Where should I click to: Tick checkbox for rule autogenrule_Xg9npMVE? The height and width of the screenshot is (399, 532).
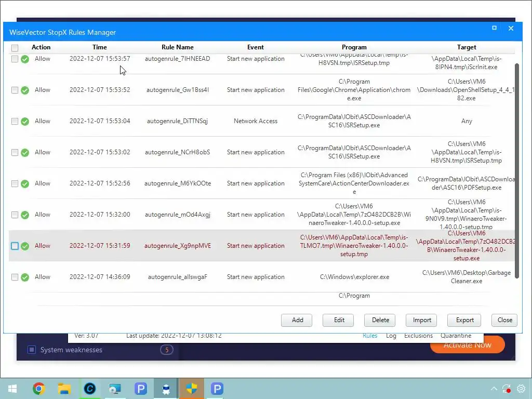15,246
